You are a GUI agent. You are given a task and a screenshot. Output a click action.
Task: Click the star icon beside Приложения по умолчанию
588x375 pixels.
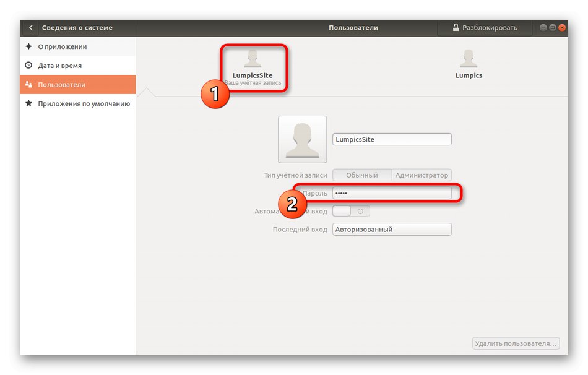pyautogui.click(x=28, y=103)
